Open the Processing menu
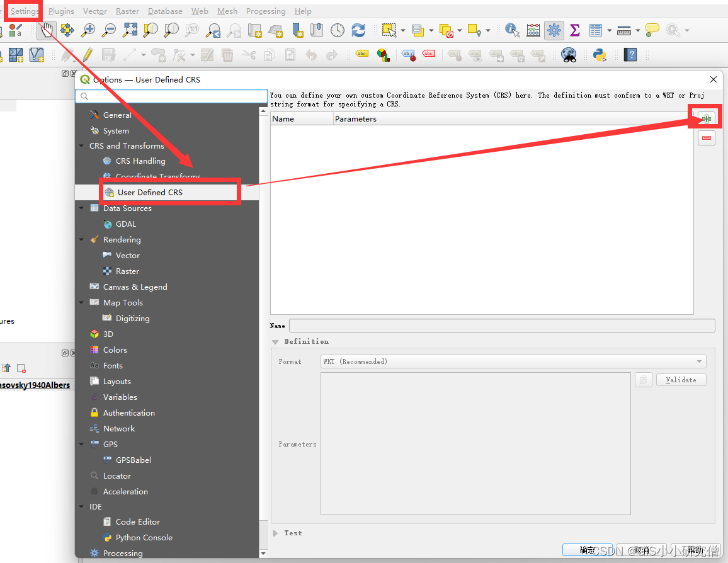This screenshot has width=728, height=563. (x=266, y=11)
